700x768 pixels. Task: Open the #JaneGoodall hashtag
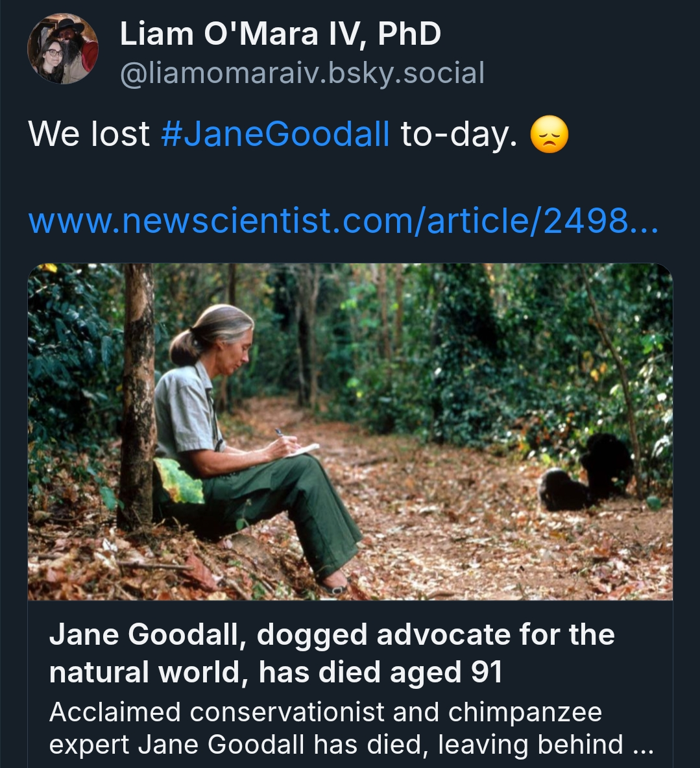click(275, 134)
